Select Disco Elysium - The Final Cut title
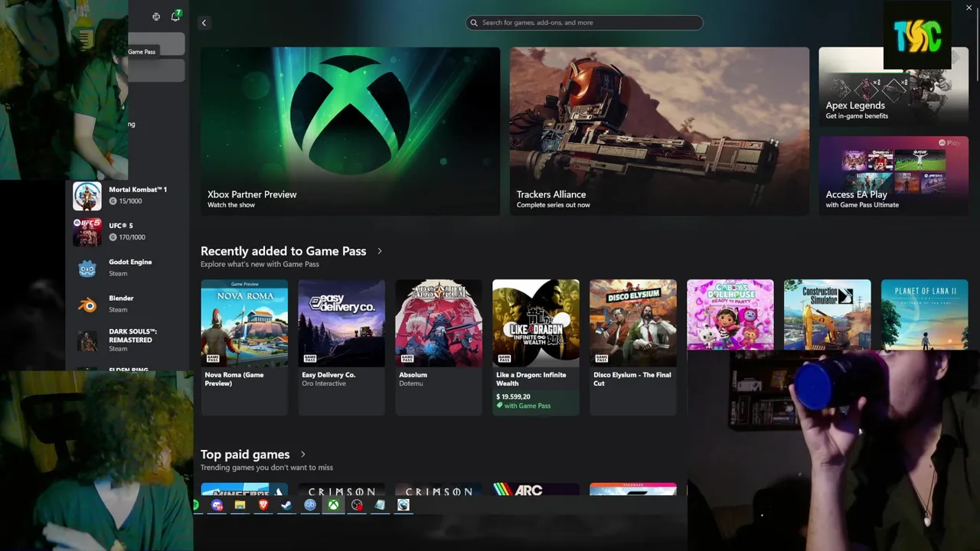Image resolution: width=980 pixels, height=551 pixels. [632, 379]
